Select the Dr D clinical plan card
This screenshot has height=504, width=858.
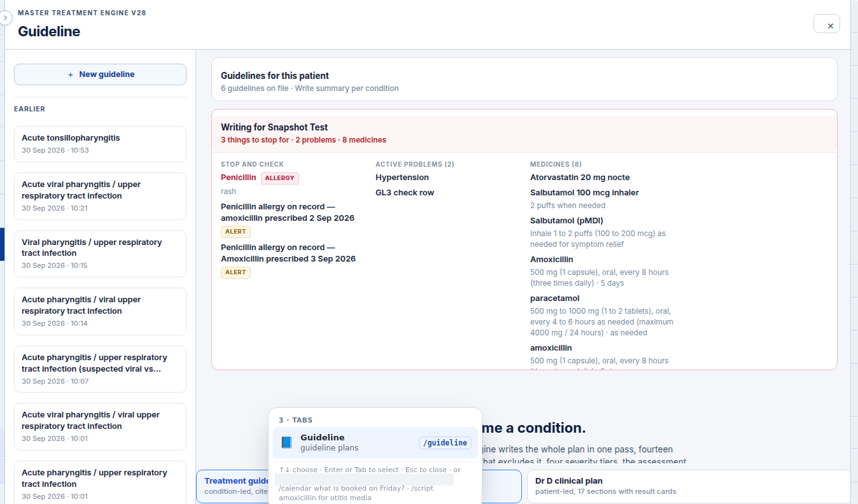pos(689,486)
